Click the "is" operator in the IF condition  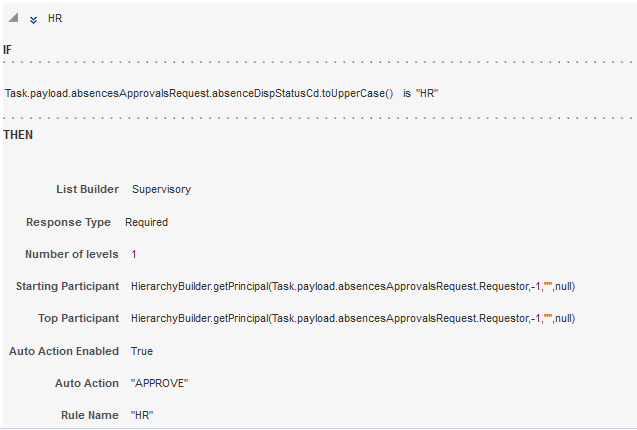[x=407, y=93]
